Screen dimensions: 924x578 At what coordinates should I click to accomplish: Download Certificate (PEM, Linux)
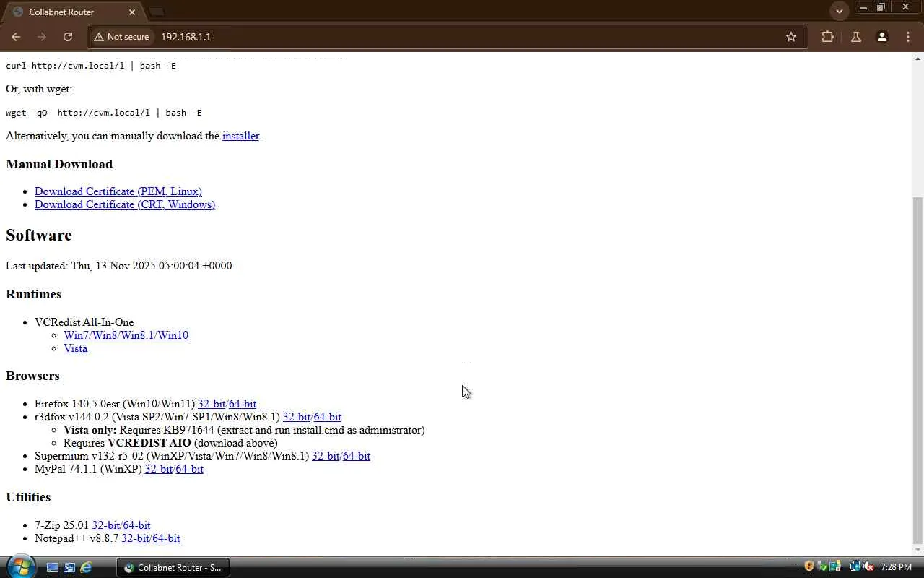[x=118, y=191]
